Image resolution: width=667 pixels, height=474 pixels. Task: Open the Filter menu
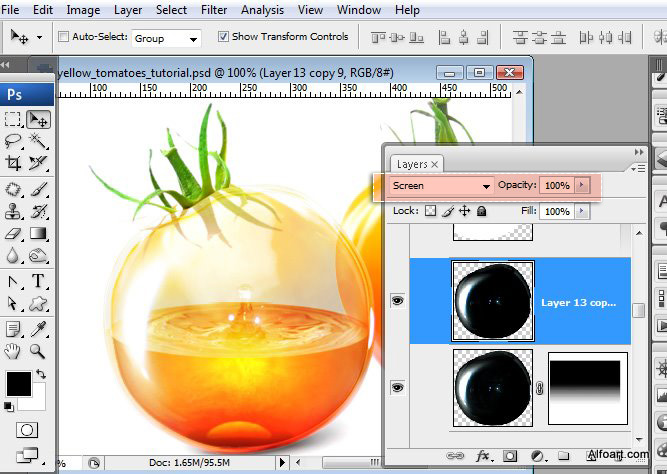tap(213, 10)
